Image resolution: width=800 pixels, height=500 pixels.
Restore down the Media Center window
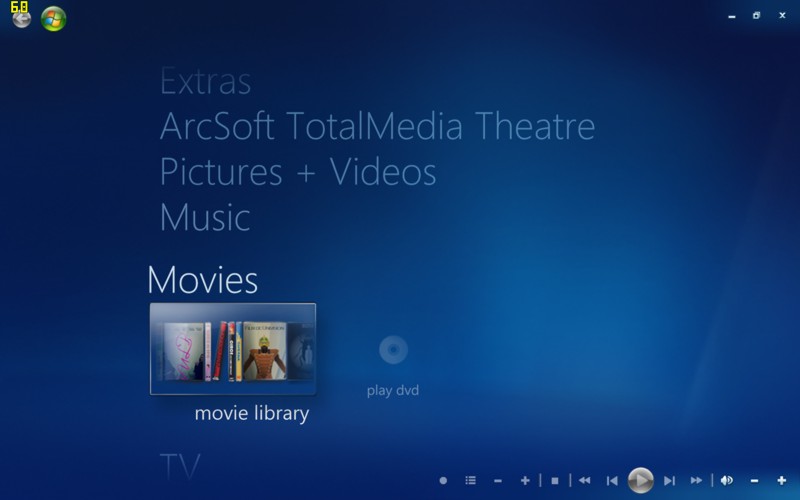coord(757,16)
